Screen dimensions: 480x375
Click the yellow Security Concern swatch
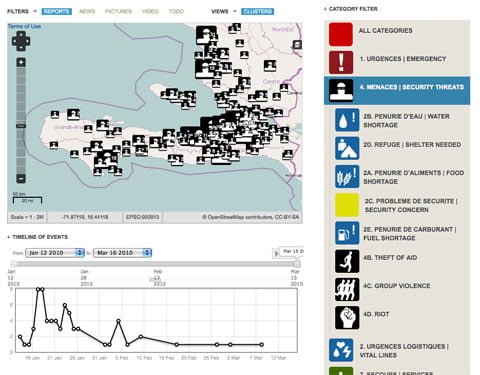click(347, 205)
